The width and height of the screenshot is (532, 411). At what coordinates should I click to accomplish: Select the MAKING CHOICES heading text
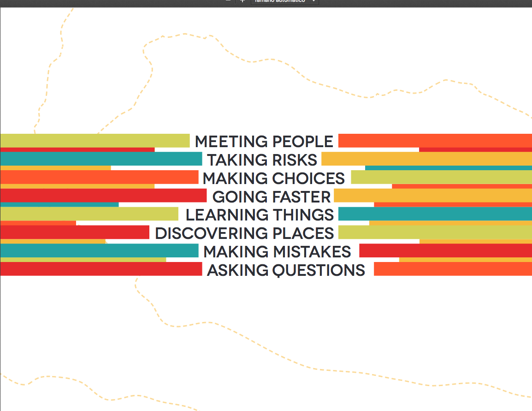pos(274,178)
